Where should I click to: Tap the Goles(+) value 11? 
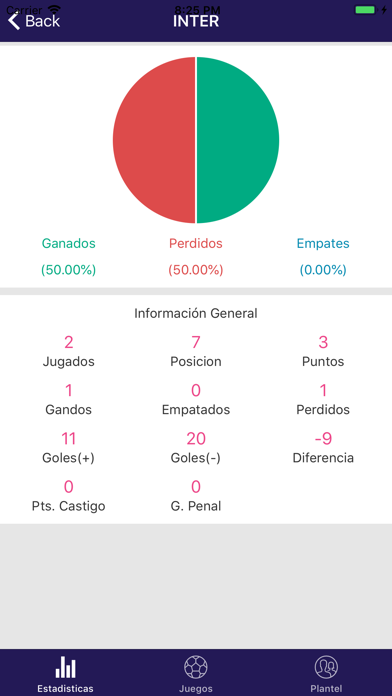click(68, 439)
